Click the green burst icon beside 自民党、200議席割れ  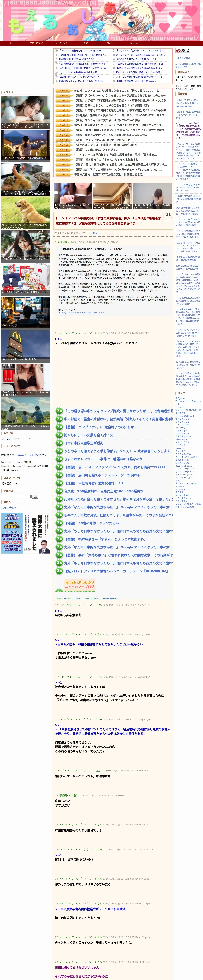pyautogui.click(x=59, y=491)
